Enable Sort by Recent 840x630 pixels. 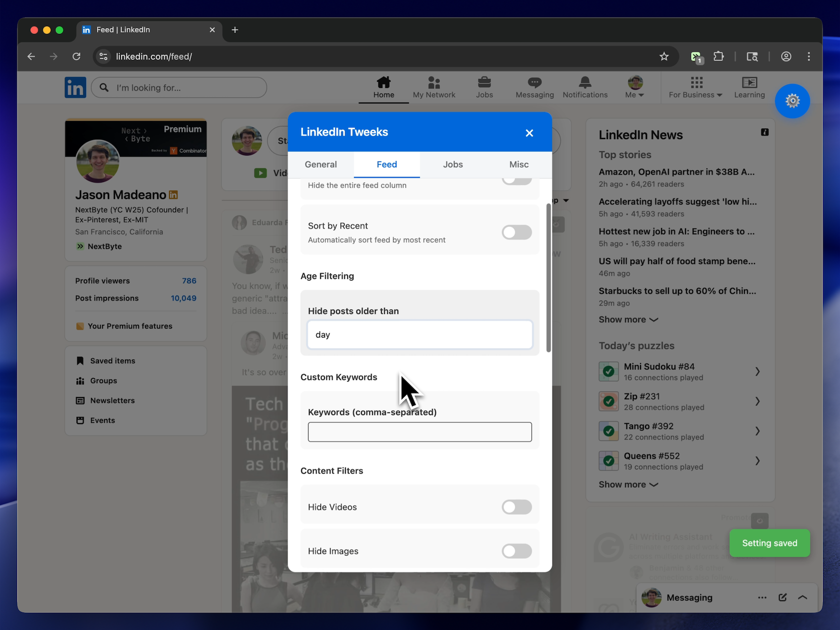tap(516, 232)
